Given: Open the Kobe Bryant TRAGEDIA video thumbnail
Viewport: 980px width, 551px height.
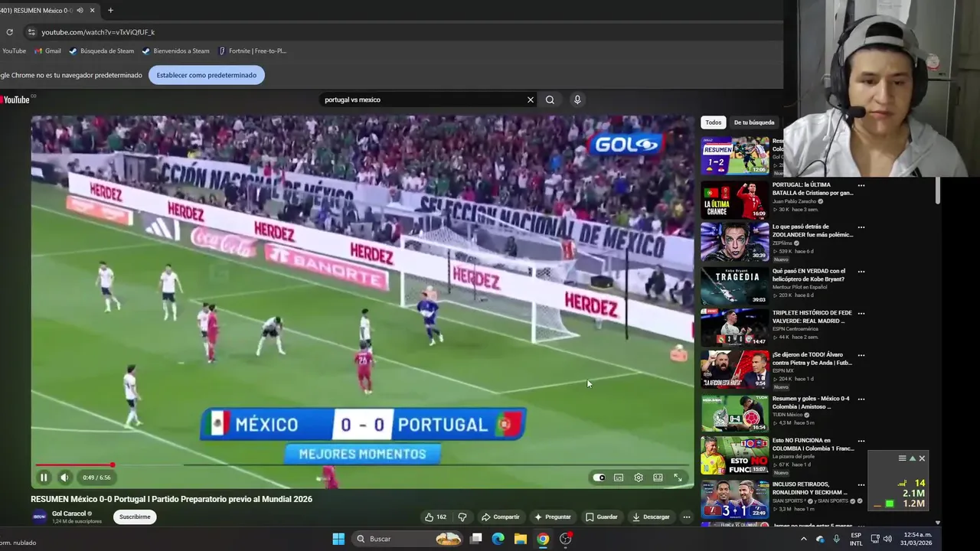Looking at the screenshot, I should [x=735, y=285].
